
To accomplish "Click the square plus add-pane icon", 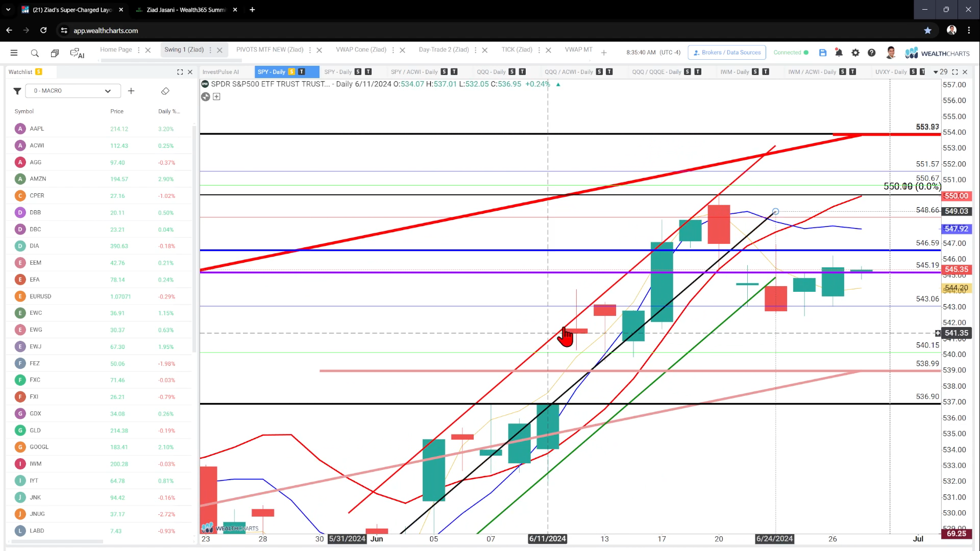I will (x=216, y=96).
